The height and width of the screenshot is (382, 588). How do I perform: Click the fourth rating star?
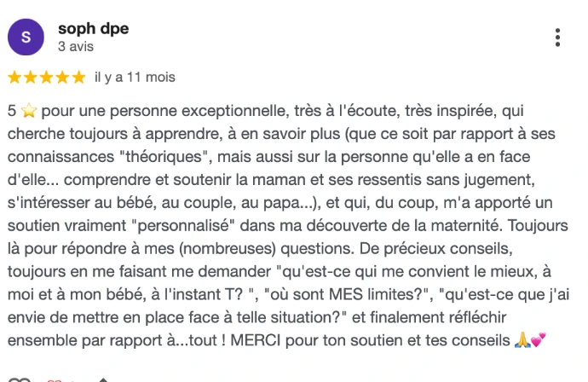(62, 78)
